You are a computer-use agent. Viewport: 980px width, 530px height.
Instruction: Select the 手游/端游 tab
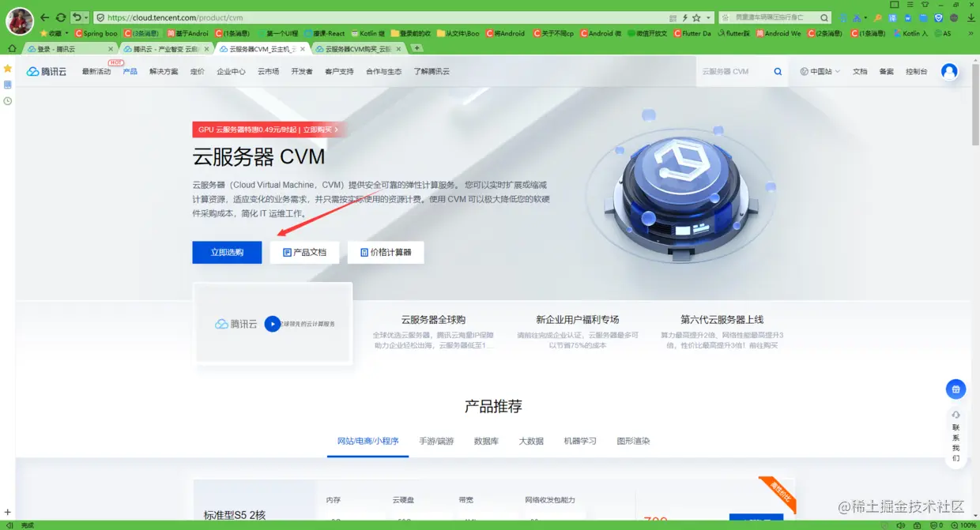(436, 441)
